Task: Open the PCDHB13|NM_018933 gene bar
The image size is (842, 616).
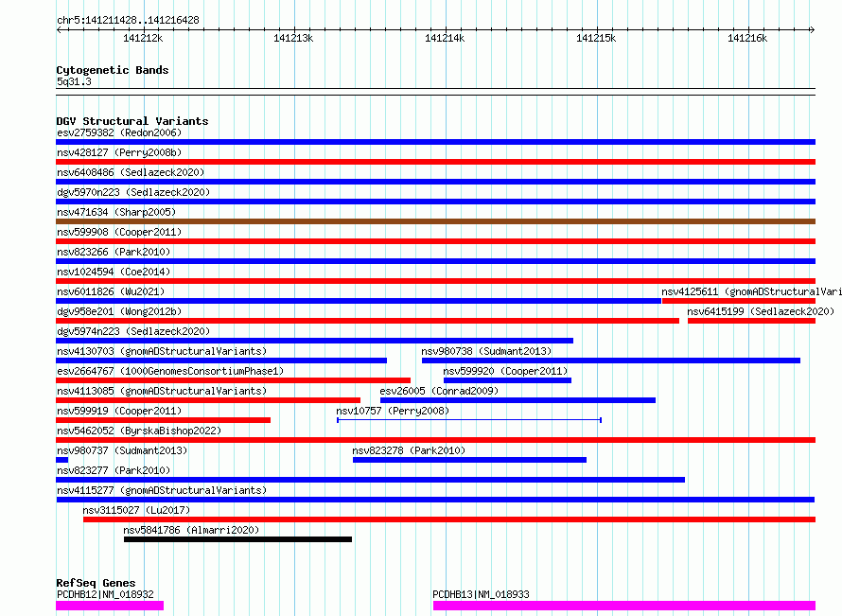Action: click(624, 606)
